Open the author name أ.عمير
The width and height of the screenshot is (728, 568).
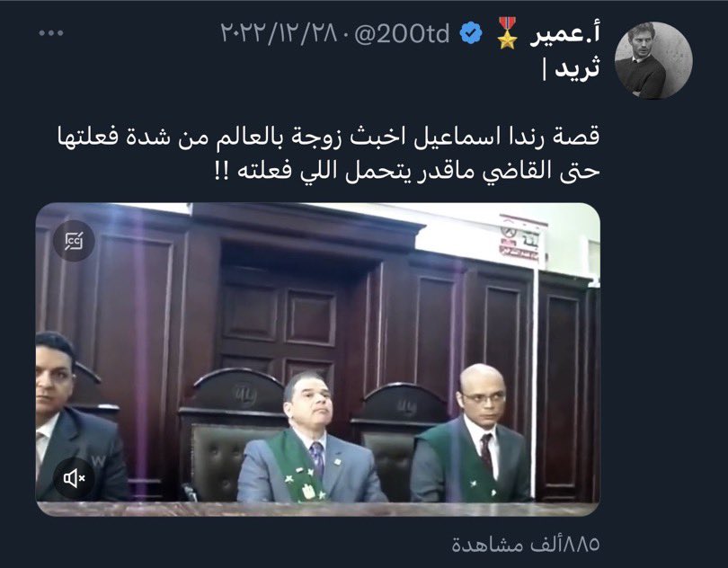565,34
